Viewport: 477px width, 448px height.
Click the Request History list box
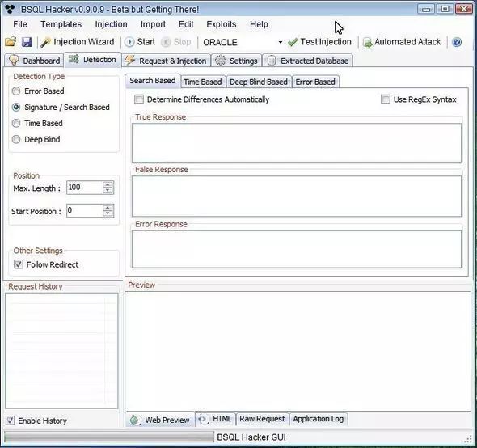tap(61, 351)
